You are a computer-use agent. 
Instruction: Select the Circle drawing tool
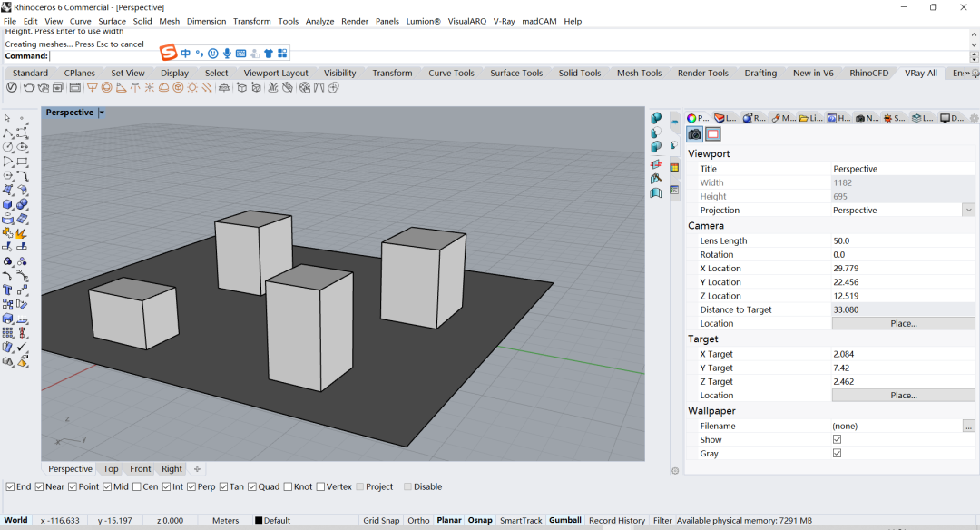click(8, 147)
